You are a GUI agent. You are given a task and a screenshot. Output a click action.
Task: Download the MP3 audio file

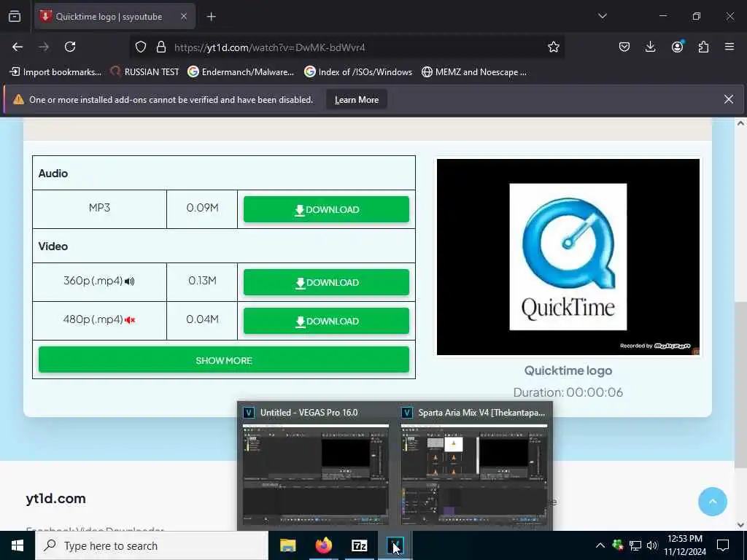[326, 209]
